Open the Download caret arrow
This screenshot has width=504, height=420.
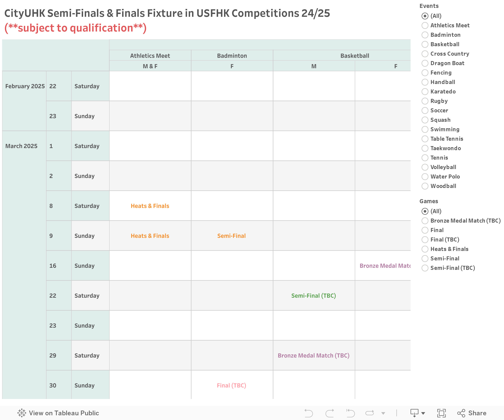pyautogui.click(x=423, y=413)
